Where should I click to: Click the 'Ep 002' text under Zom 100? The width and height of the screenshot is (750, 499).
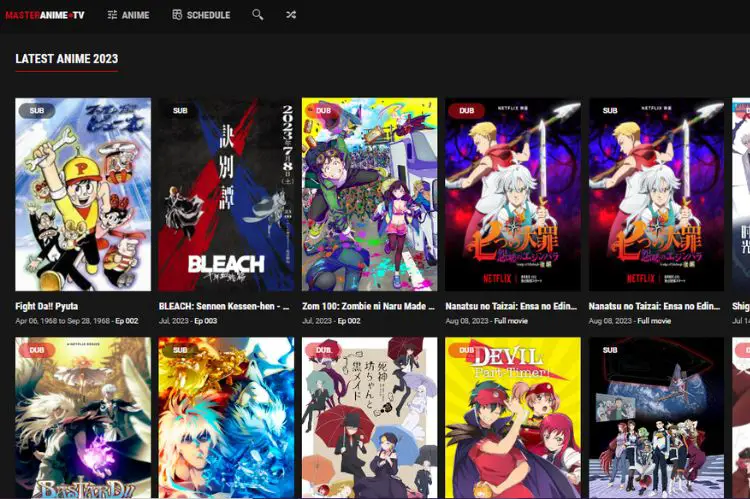tap(349, 321)
